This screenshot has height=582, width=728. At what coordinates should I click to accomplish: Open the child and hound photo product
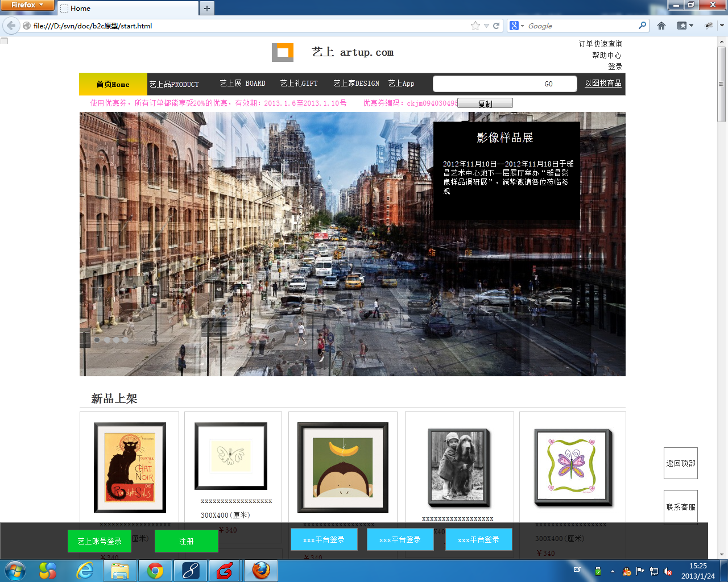click(458, 468)
